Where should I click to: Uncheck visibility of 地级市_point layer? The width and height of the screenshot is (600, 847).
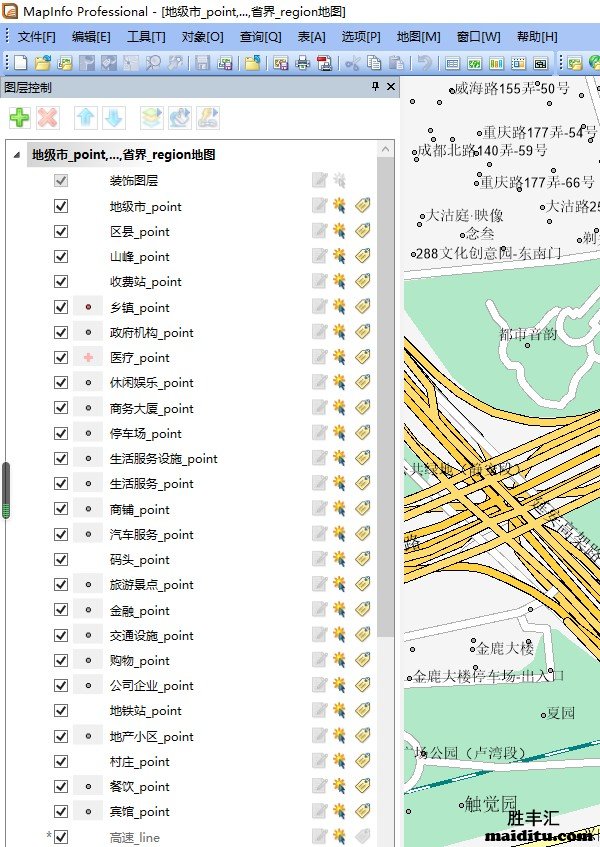pos(61,206)
